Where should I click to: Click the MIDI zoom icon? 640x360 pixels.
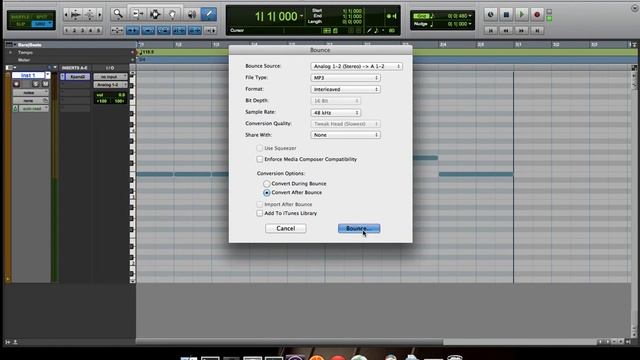[89, 15]
